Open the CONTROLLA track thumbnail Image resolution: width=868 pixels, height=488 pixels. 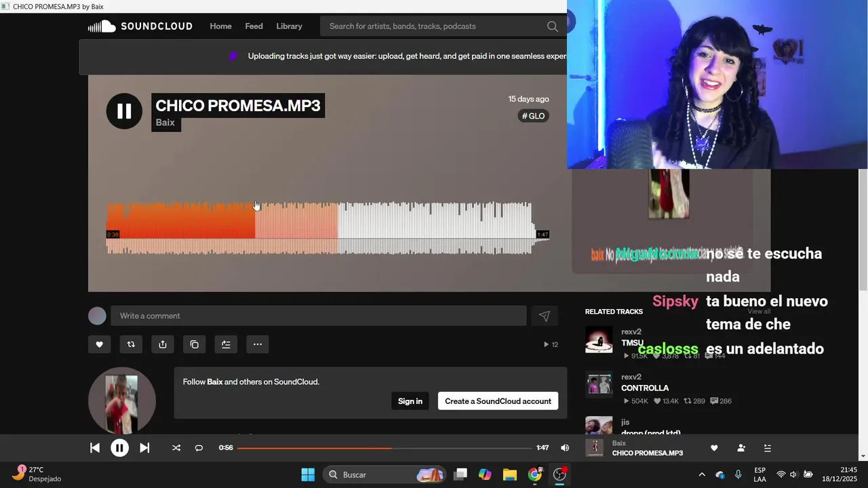599,384
